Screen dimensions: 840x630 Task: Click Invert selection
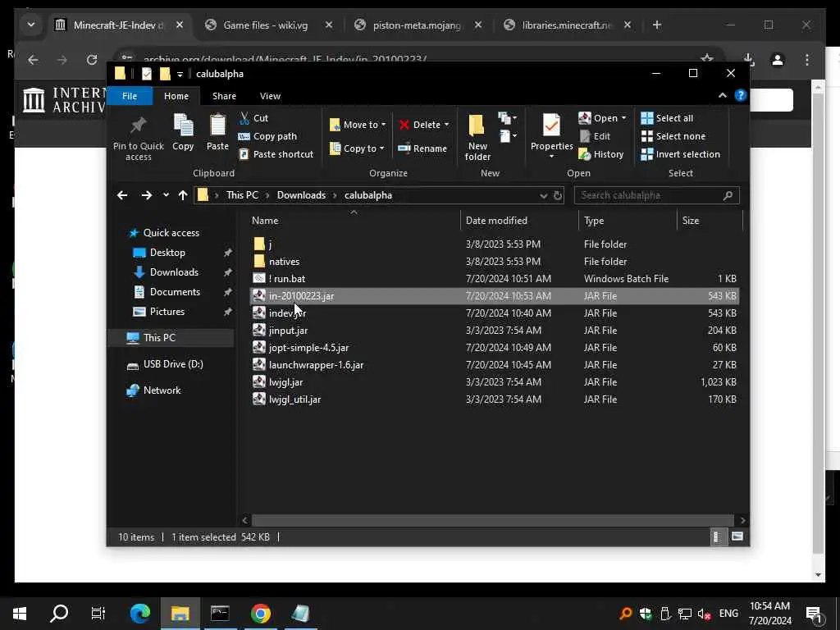[680, 154]
